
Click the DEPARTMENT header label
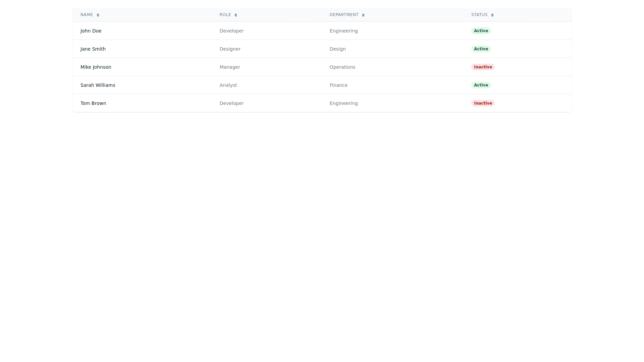point(344,15)
